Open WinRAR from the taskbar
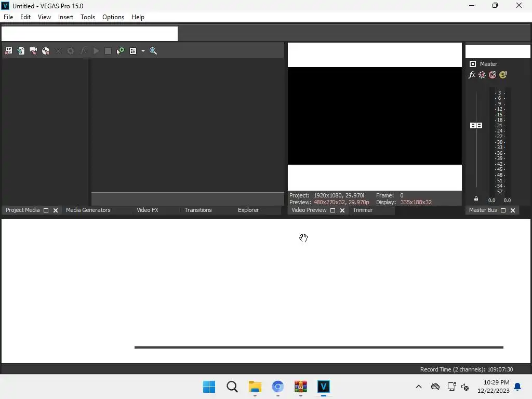This screenshot has height=399, width=532. (301, 387)
